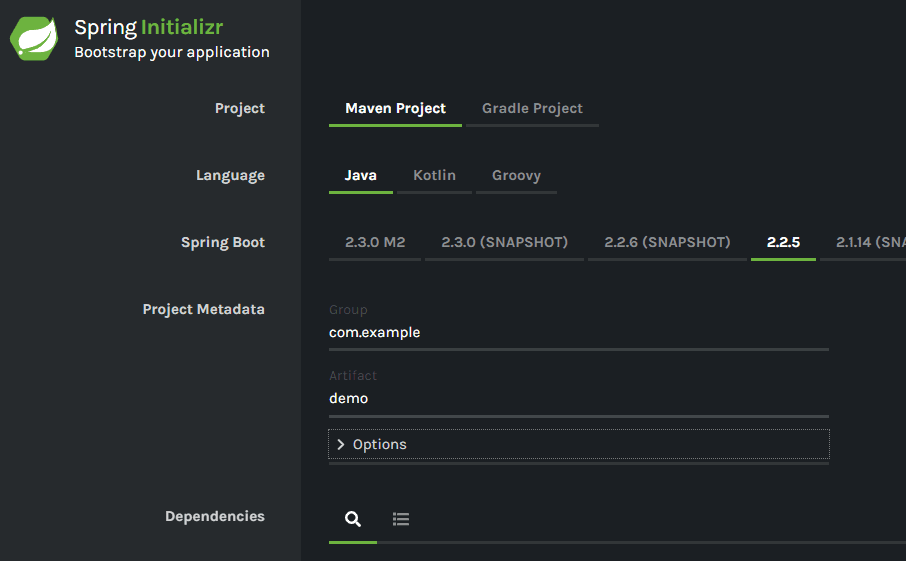This screenshot has width=906, height=561.
Task: Click the Group input field
Action: [578, 332]
